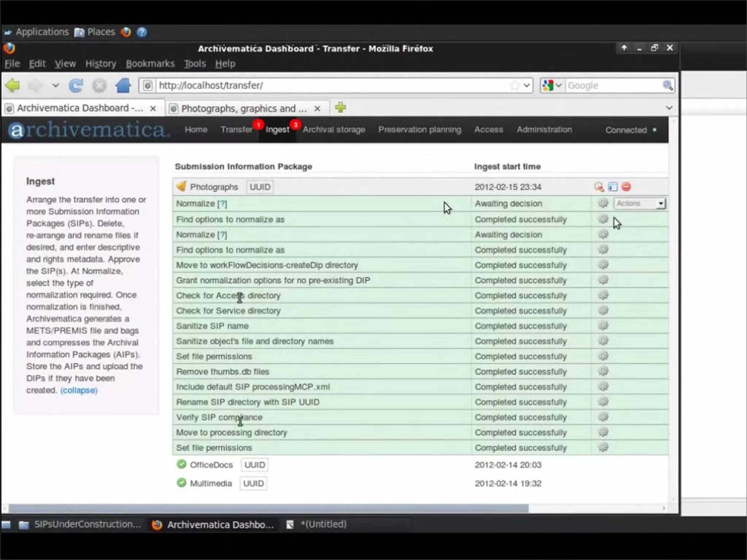The image size is (747, 560).
Task: Toggle the Photographs UUID display
Action: pos(260,187)
